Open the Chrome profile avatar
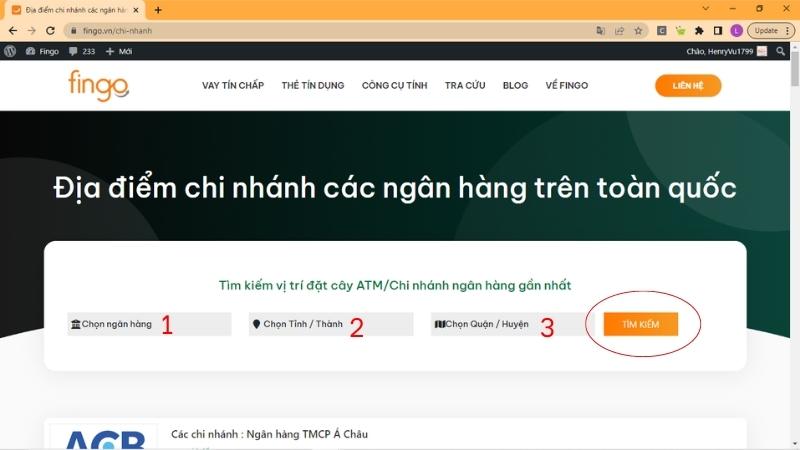 tap(736, 31)
